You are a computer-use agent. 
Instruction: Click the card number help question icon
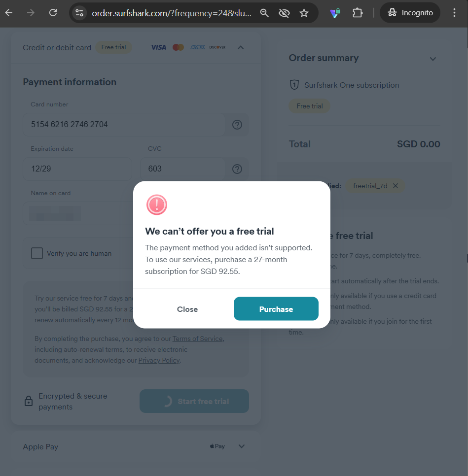coord(237,125)
